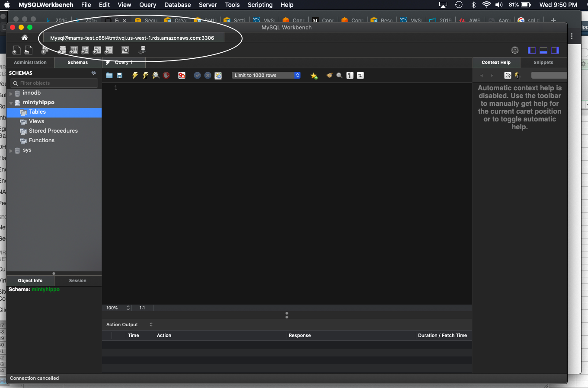Image resolution: width=588 pixels, height=388 pixels.
Task: Expand the sys schema
Action: click(11, 150)
